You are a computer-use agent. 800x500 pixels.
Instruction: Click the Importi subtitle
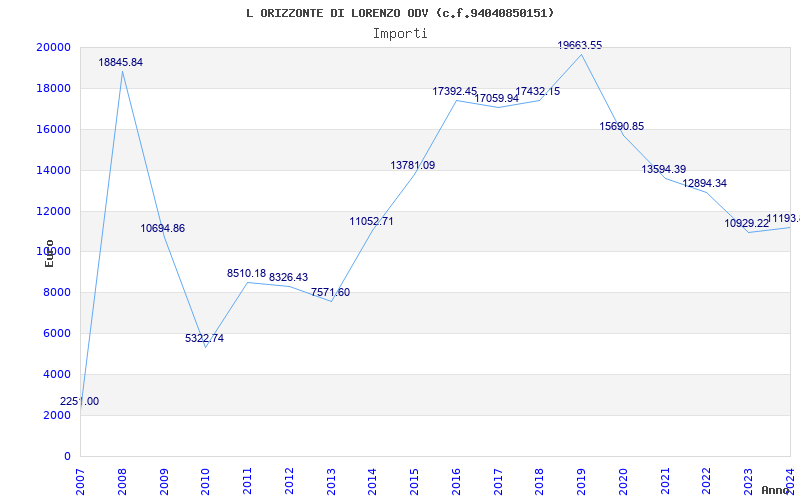tap(400, 34)
